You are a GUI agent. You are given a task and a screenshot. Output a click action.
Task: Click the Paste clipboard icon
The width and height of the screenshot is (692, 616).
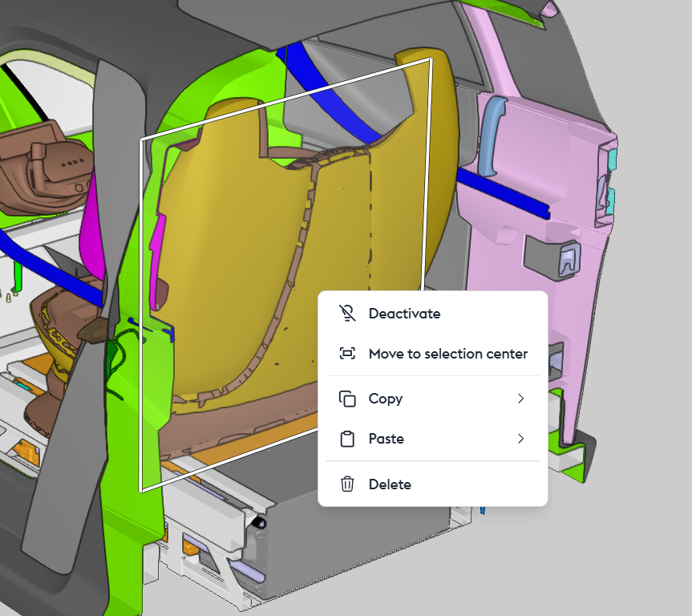pos(347,439)
